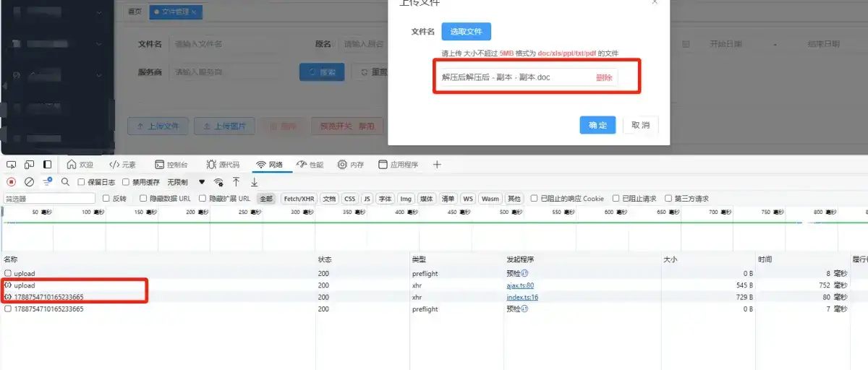Clear the network log with the circle-slash icon
This screenshot has height=370, width=868.
click(x=30, y=182)
